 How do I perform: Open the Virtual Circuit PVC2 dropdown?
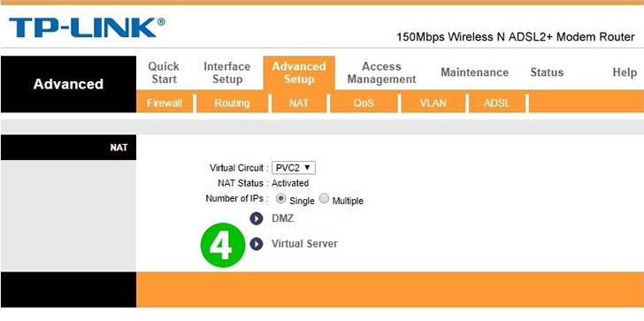point(294,168)
